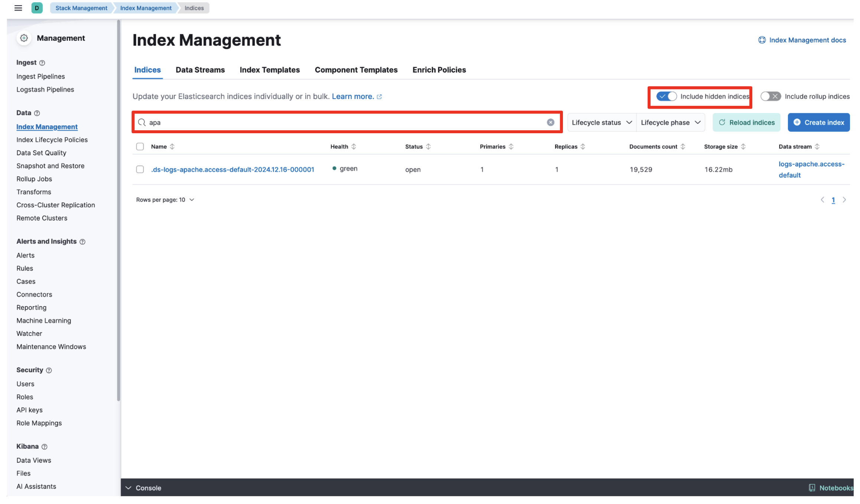860x504 pixels.
Task: Open the hamburger navigation menu
Action: 18,8
